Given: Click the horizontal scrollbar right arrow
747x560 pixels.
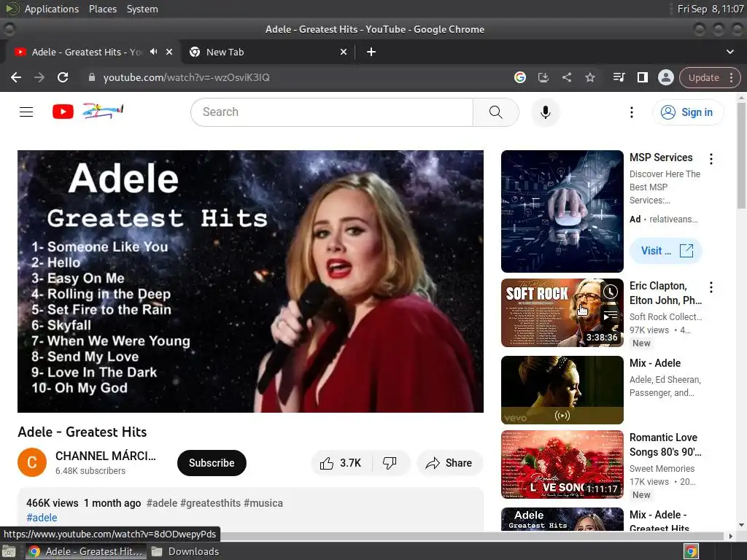Looking at the screenshot, I should click(731, 536).
